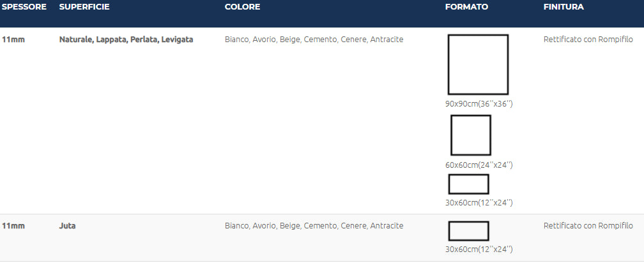The image size is (644, 268).
Task: Select the Naturale, Lappata, Perlata, Levigata surface text
Action: (x=126, y=40)
